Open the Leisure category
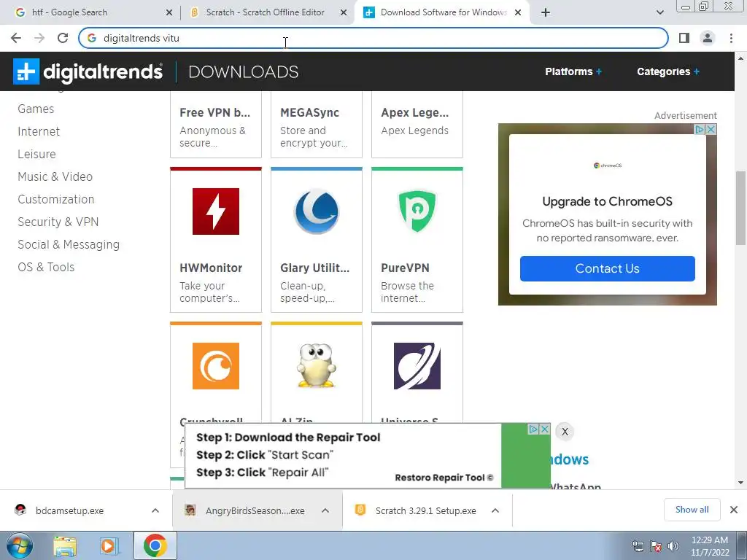 tap(36, 154)
